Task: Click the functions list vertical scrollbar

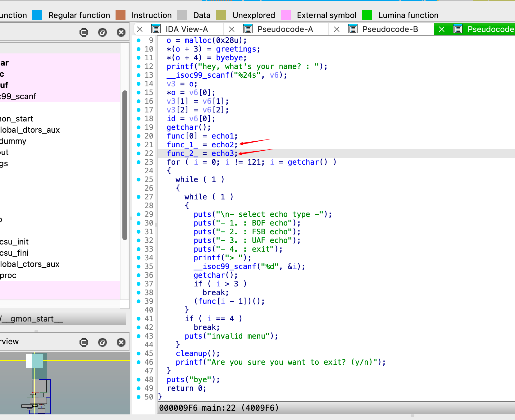Action: click(125, 165)
